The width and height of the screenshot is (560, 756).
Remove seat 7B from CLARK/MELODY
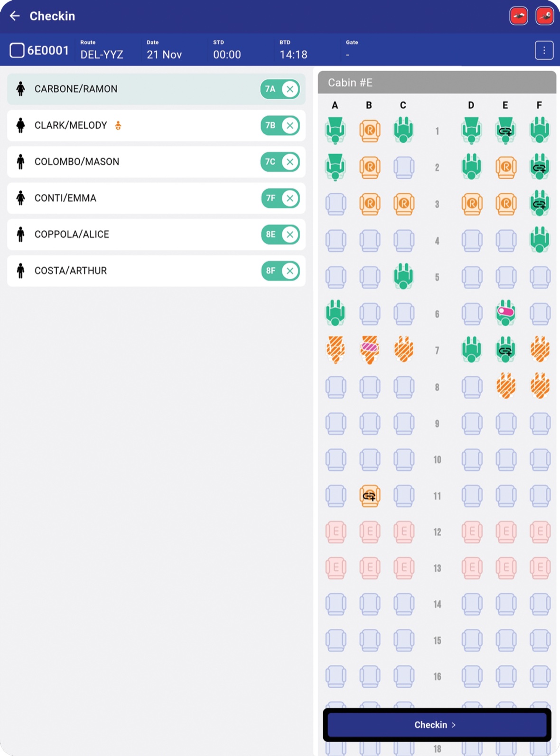pos(290,125)
